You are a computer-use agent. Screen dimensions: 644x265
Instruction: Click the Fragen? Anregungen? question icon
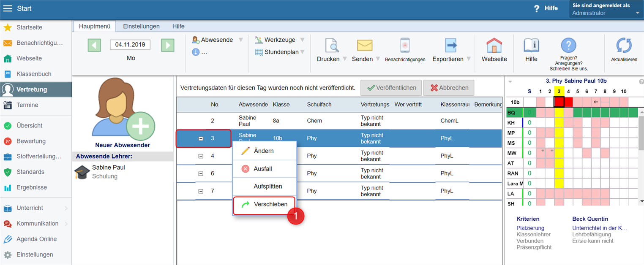pos(568,45)
